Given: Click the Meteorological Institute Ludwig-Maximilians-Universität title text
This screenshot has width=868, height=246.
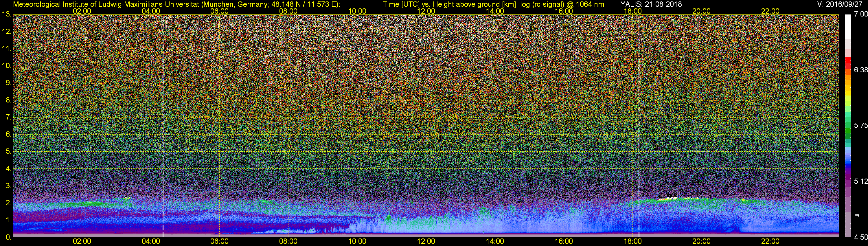Looking at the screenshot, I should [x=176, y=4].
